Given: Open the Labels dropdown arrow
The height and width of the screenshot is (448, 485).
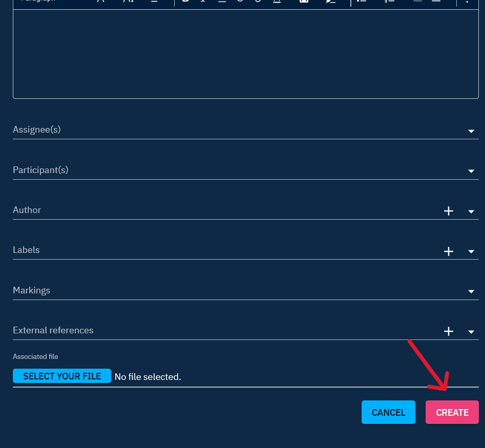Looking at the screenshot, I should pyautogui.click(x=471, y=251).
